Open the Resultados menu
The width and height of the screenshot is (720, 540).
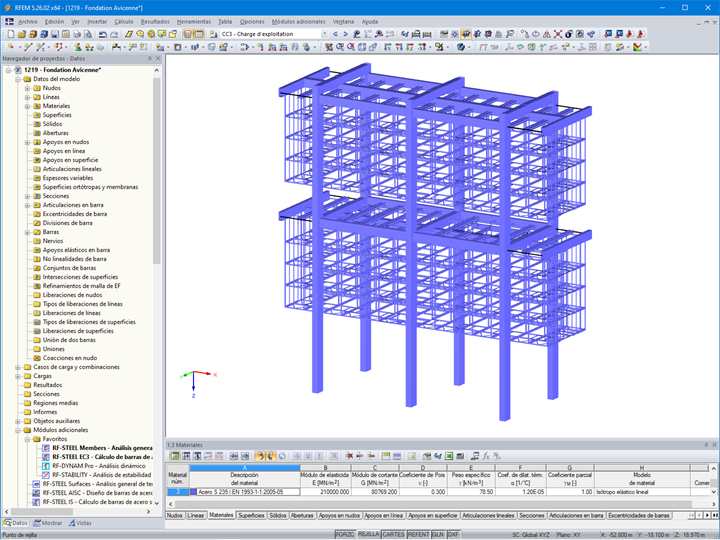(155, 22)
